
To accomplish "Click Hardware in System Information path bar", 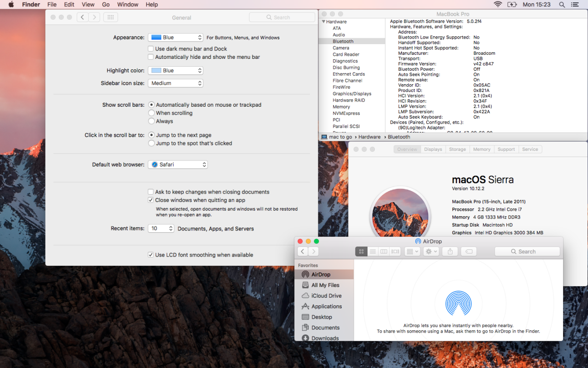I will (x=369, y=137).
